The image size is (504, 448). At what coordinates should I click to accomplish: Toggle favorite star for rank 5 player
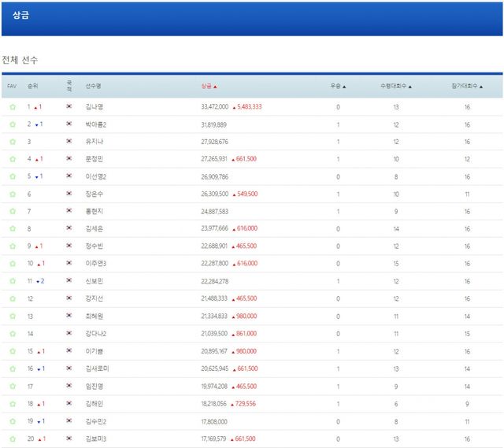pyautogui.click(x=12, y=176)
